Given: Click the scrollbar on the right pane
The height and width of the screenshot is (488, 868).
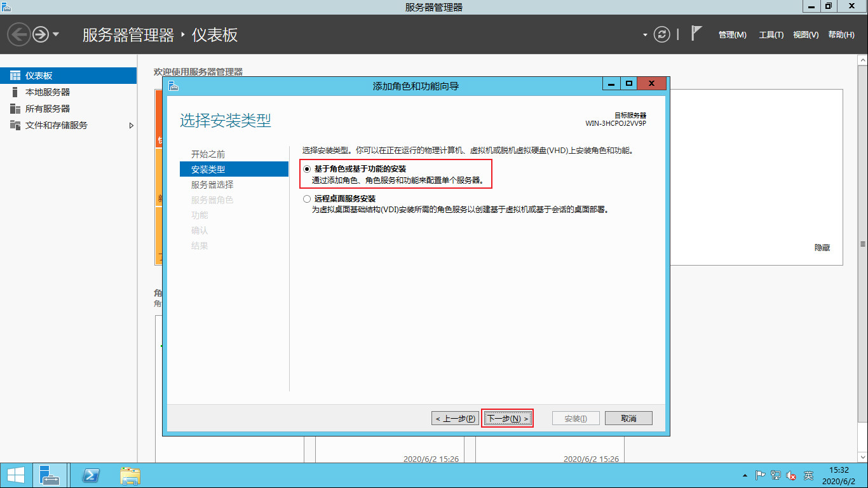Looking at the screenshot, I should (862, 243).
